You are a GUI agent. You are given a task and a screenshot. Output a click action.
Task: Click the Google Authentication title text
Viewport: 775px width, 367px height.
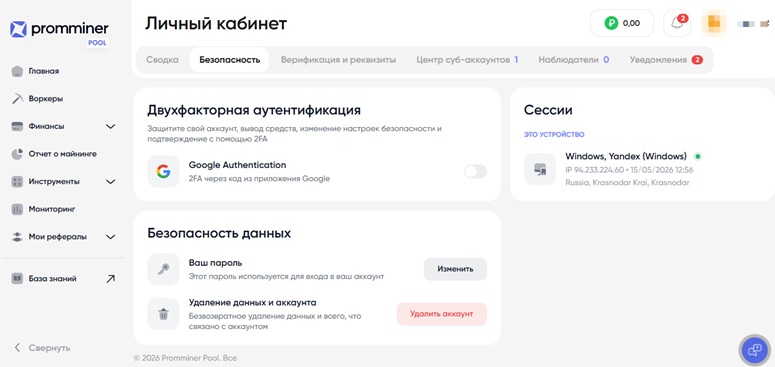pyautogui.click(x=237, y=165)
